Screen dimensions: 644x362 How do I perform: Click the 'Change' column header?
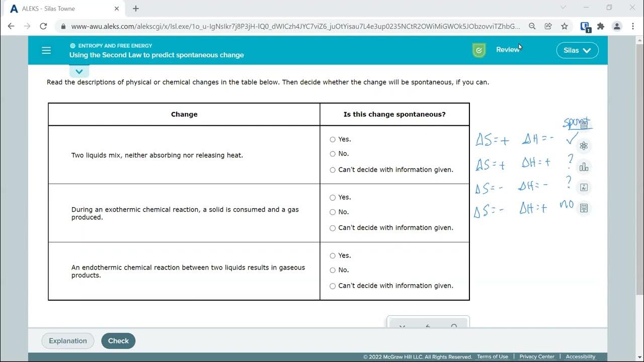click(x=184, y=115)
